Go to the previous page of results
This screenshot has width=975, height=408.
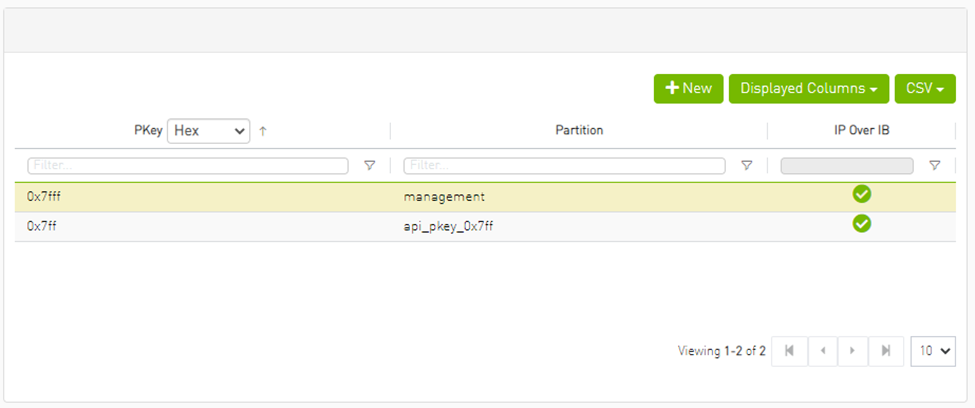tap(823, 351)
